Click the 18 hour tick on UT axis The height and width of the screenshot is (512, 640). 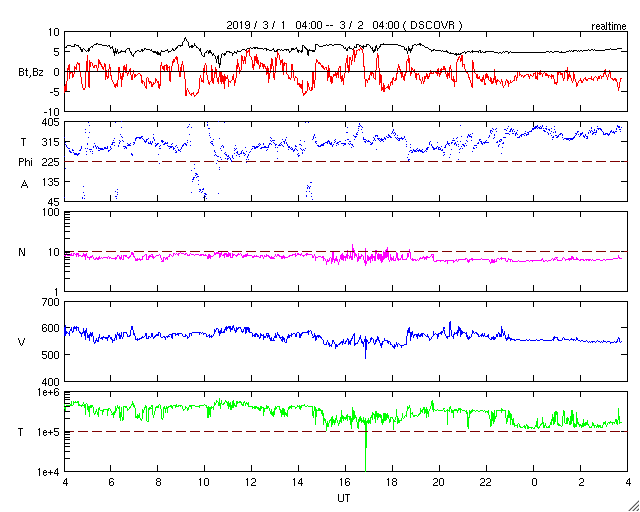[x=393, y=482]
